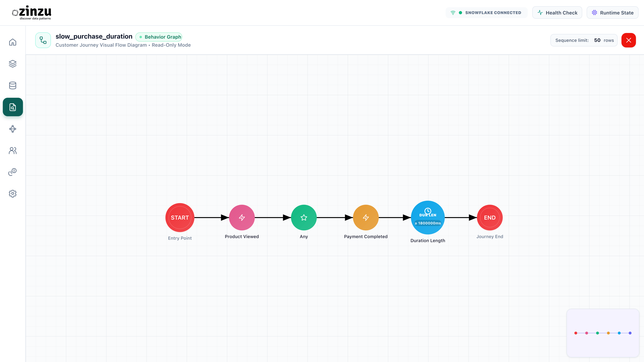Open the alert history sidebar icon

[x=12, y=172]
